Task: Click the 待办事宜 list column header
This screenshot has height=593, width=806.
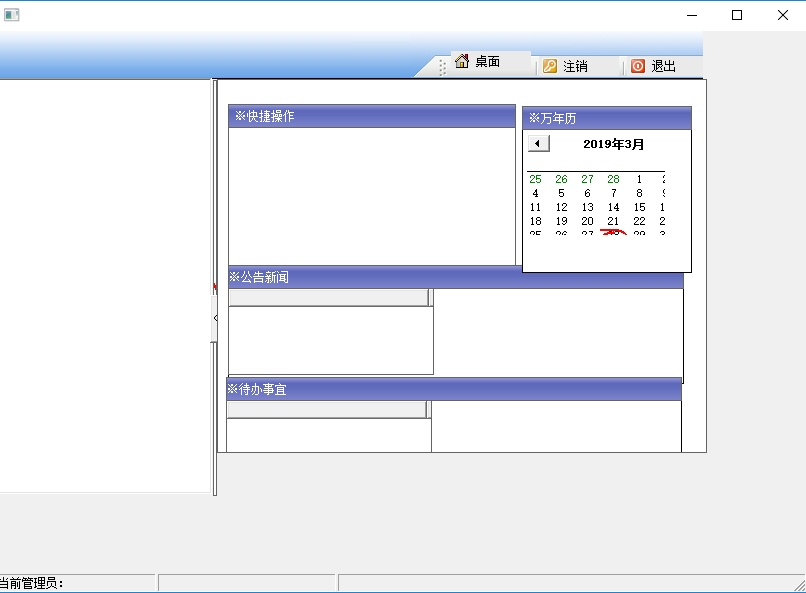Action: tap(326, 409)
